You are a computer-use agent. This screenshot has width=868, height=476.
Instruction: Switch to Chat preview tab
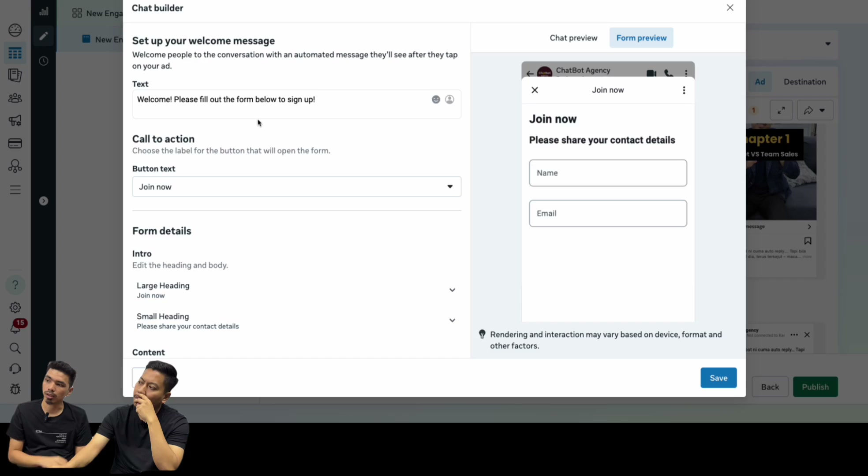573,38
